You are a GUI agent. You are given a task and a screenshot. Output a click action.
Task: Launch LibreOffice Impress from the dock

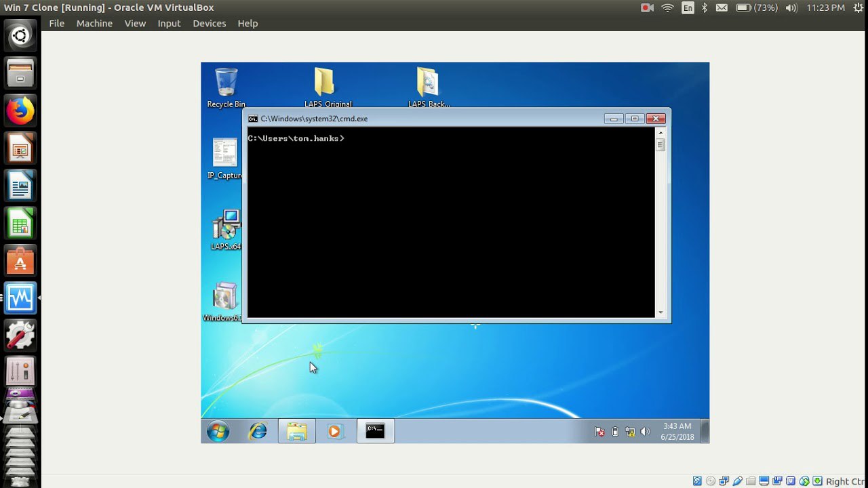[20, 147]
